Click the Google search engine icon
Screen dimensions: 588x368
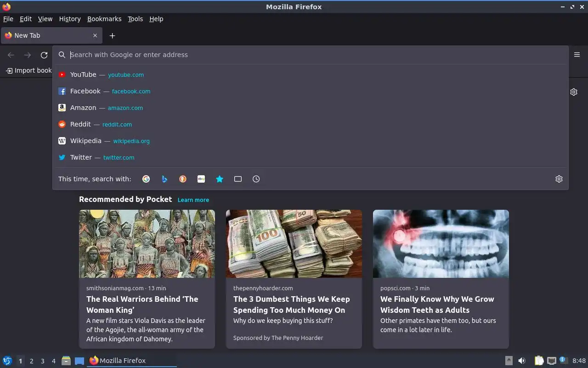coord(146,179)
